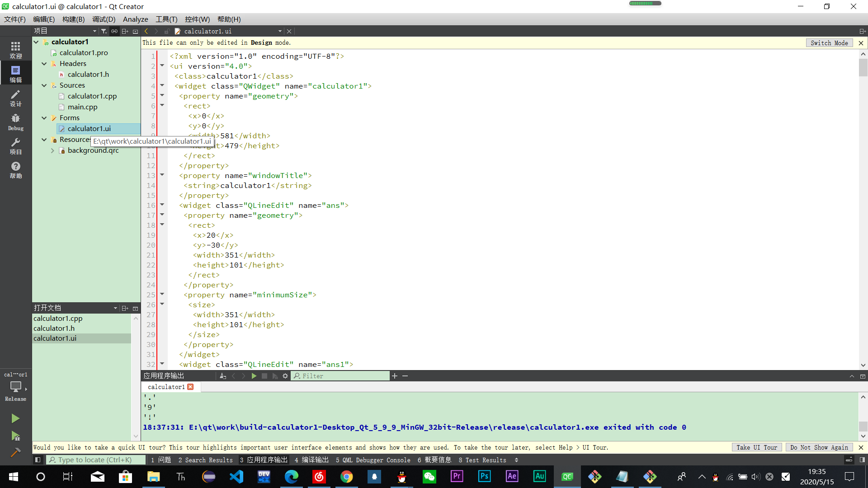Click Take UI Tour button
Image resolution: width=868 pixels, height=488 pixels.
click(756, 447)
